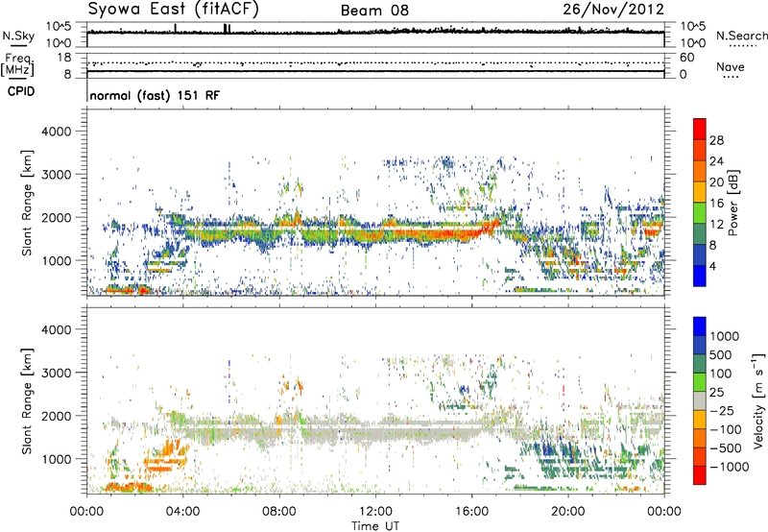Click the orange velocity patch near 03:00 at 1000 km

(166, 455)
